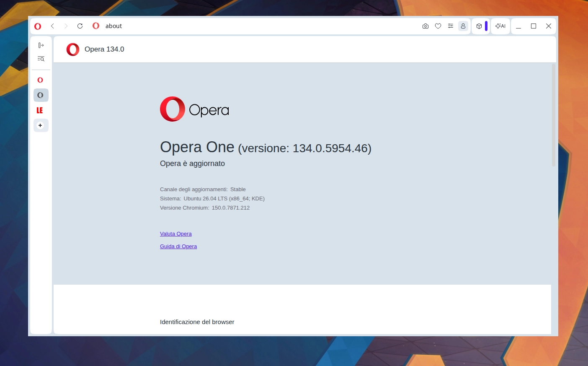The height and width of the screenshot is (366, 588).
Task: Bookmark this page with the heart icon
Action: 438,26
